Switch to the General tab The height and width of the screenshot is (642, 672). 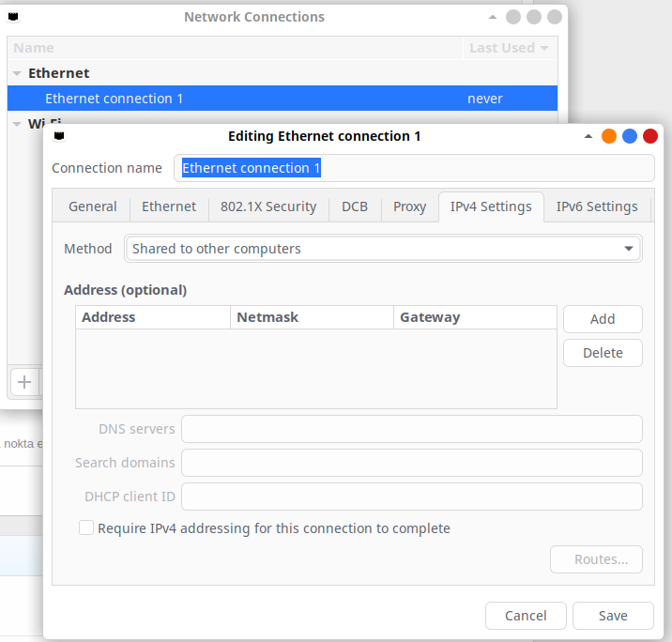(x=93, y=206)
